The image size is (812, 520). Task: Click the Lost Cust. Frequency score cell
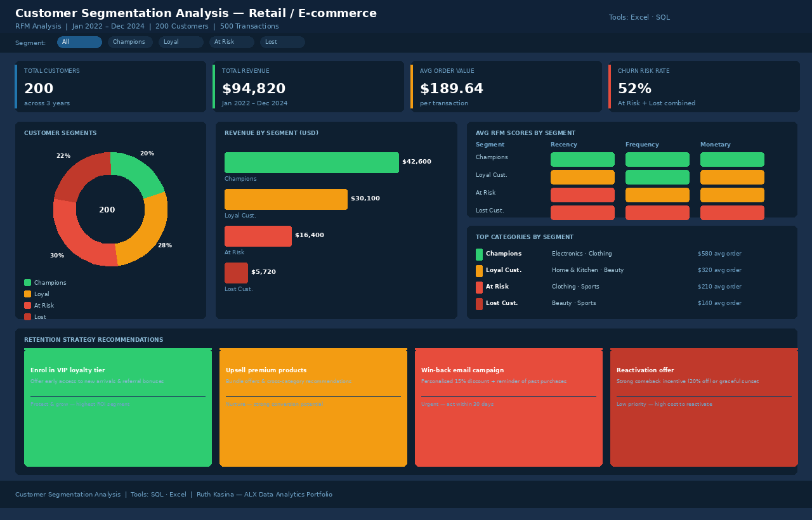point(657,213)
